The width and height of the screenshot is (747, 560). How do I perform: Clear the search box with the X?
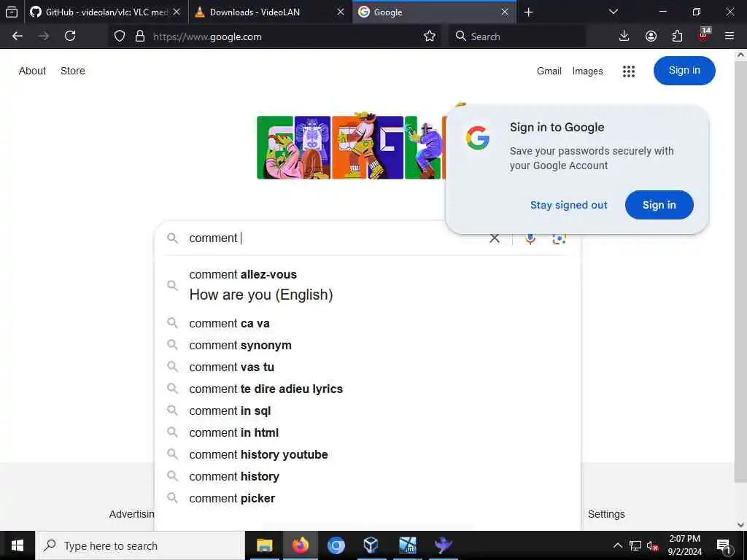tap(495, 238)
